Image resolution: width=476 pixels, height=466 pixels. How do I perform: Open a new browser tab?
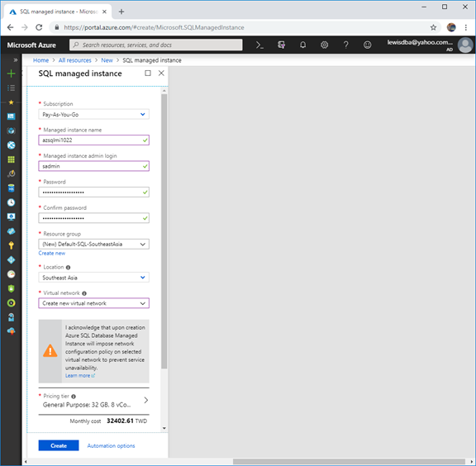pyautogui.click(x=121, y=12)
